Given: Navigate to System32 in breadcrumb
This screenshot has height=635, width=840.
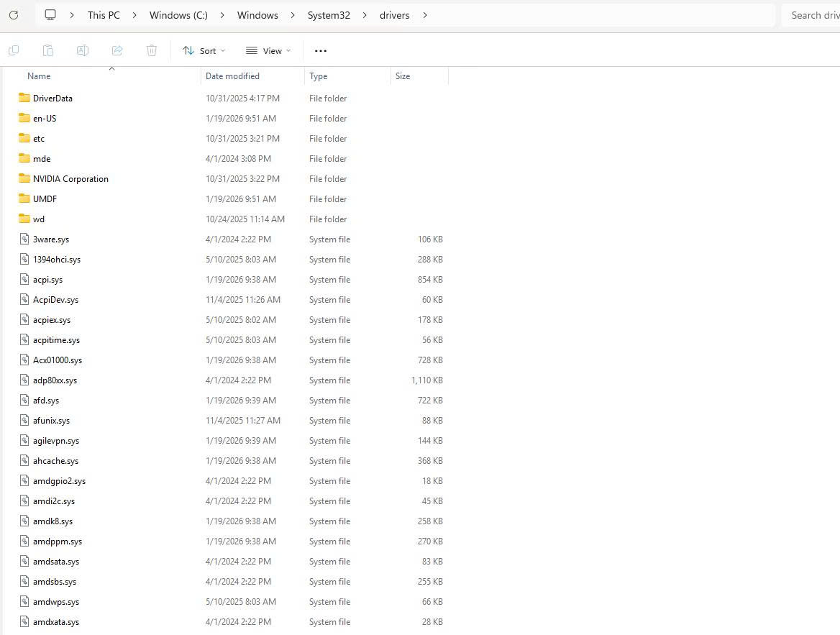Looking at the screenshot, I should [329, 15].
